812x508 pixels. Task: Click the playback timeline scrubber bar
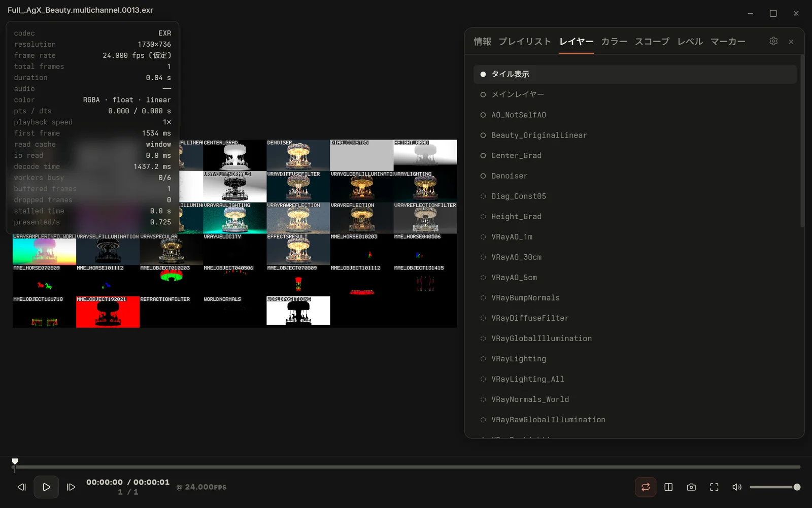click(407, 467)
